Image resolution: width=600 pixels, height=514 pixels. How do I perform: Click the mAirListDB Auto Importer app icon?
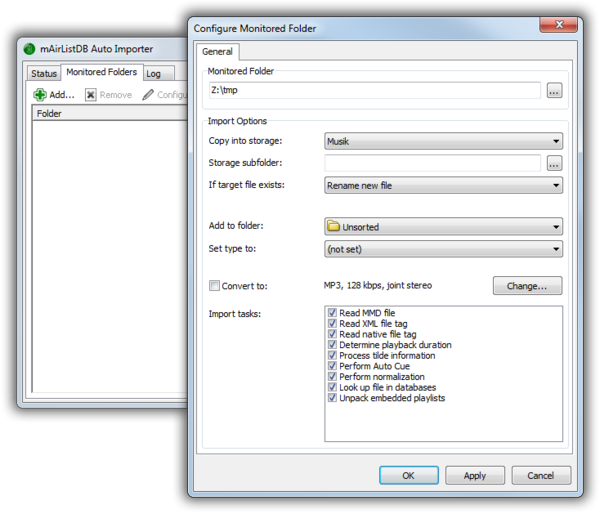point(29,49)
